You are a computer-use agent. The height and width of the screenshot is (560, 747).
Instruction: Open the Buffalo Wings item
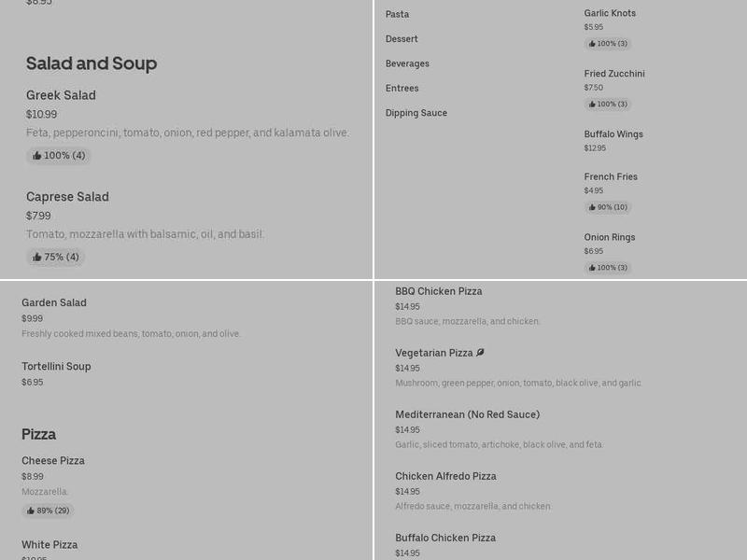click(x=613, y=134)
